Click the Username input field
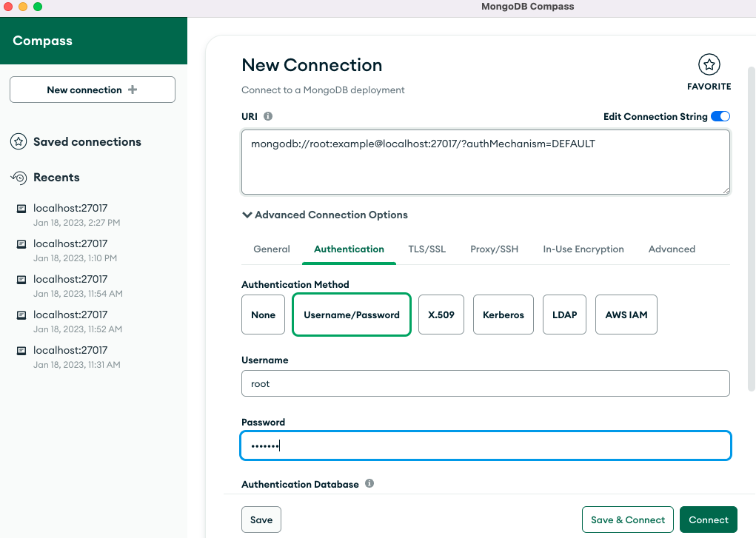 pyautogui.click(x=486, y=383)
